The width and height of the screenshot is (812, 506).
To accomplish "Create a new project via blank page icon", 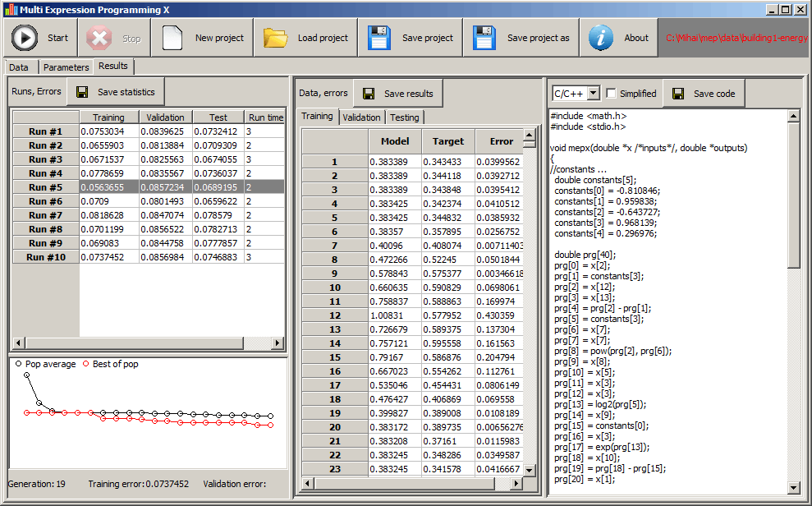I will [x=172, y=38].
